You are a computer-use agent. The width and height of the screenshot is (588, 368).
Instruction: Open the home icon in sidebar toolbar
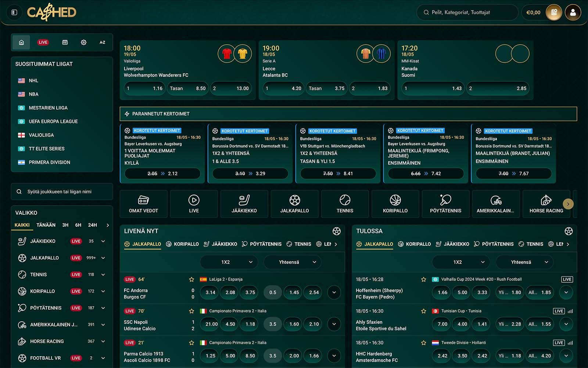21,42
